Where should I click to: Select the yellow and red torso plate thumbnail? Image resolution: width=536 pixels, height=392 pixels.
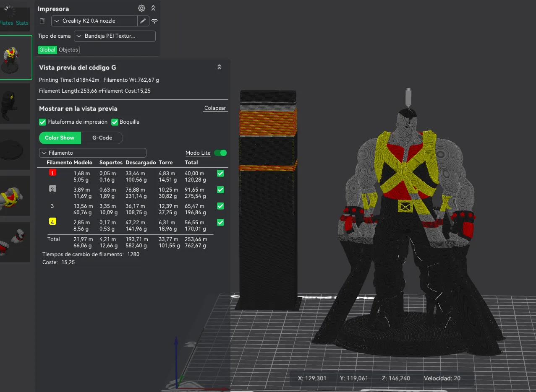[14, 195]
